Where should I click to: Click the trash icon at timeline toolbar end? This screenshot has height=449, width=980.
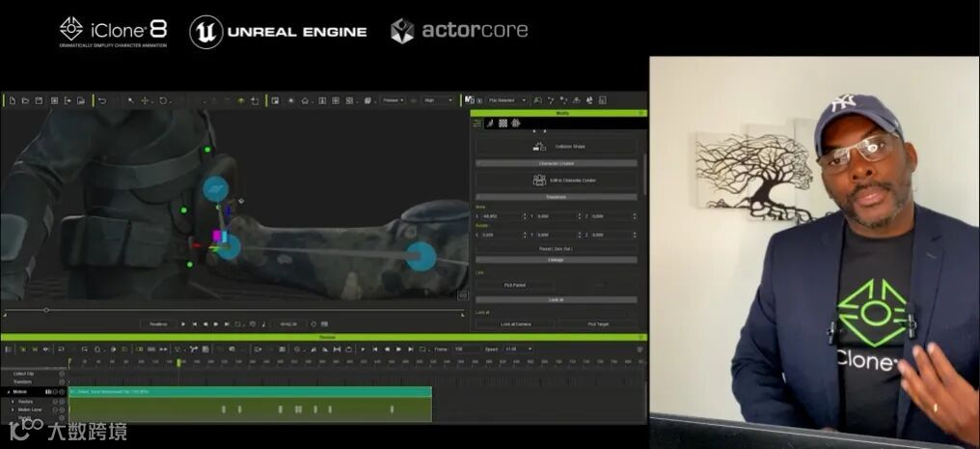point(640,349)
